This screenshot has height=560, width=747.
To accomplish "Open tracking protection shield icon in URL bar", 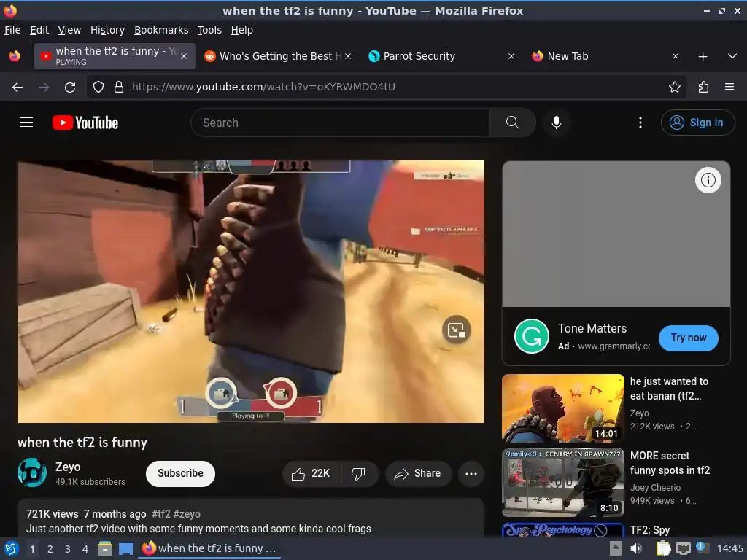I will coord(98,87).
